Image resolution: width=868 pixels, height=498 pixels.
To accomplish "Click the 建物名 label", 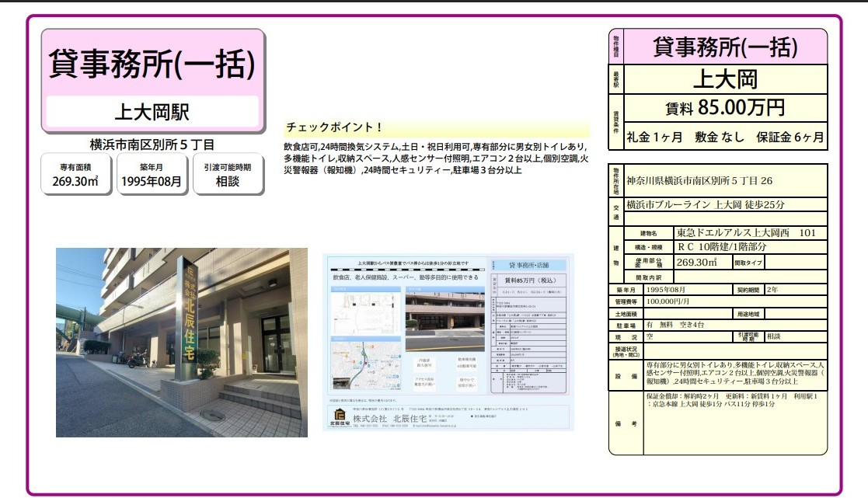I will pyautogui.click(x=648, y=234).
